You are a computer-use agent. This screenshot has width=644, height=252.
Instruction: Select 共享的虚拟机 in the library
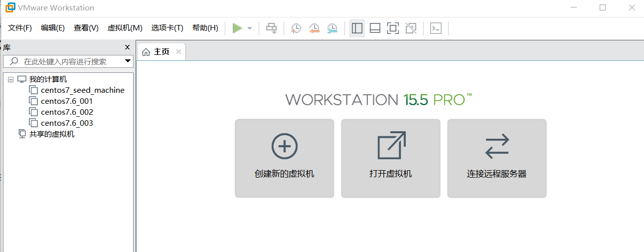pyautogui.click(x=52, y=134)
